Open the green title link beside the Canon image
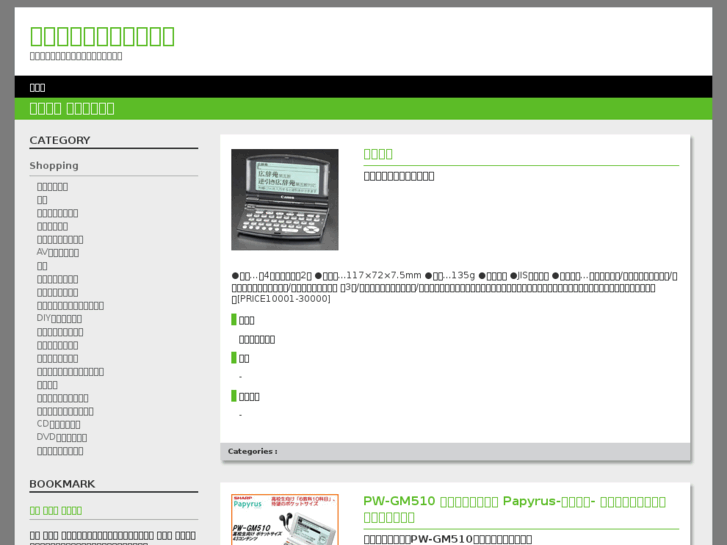Screen dimensions: 727x545 pos(378,154)
